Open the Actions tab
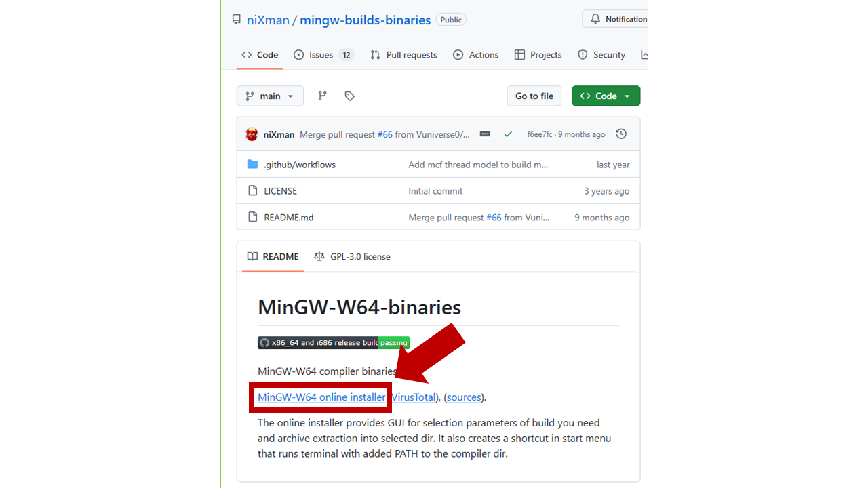 [x=476, y=55]
